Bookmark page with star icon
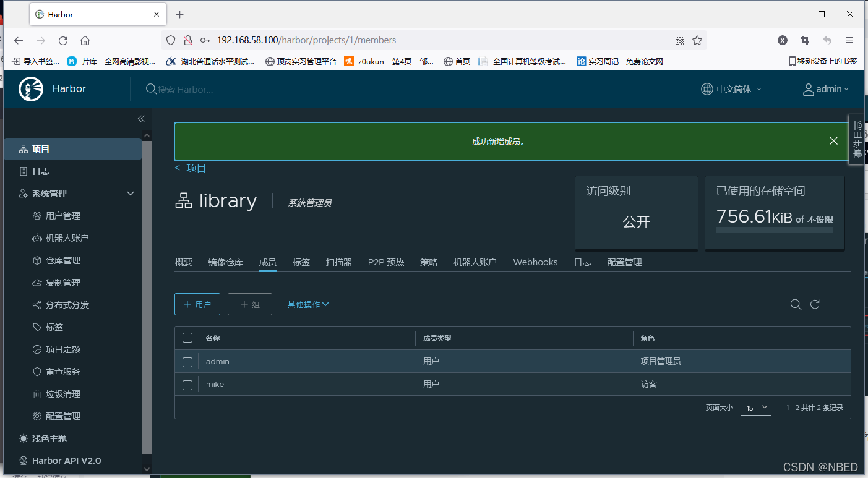Screen dimensions: 868x478 click(697, 40)
